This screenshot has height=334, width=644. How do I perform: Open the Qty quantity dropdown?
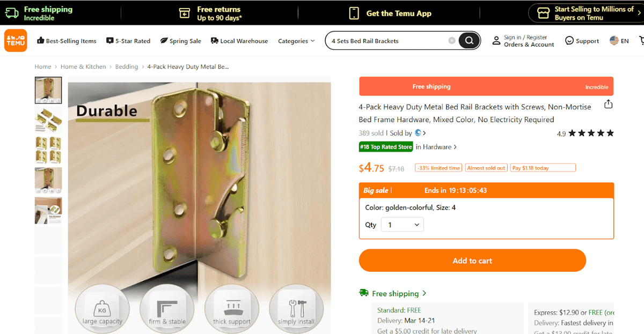click(402, 225)
